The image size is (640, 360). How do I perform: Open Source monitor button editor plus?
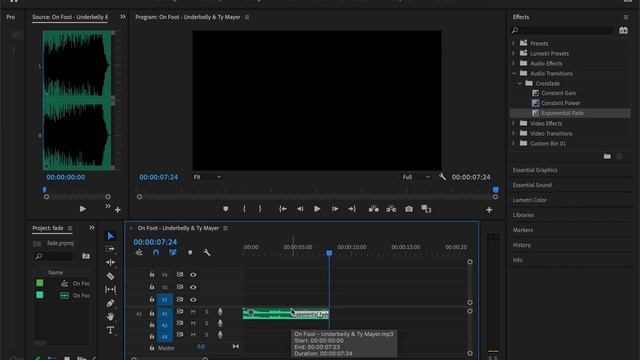click(118, 210)
